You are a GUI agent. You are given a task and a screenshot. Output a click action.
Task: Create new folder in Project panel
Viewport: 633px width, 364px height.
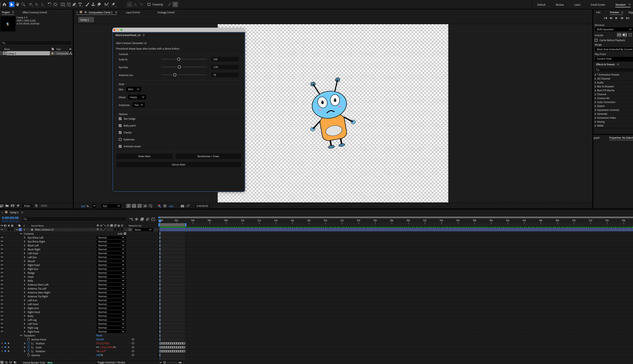7,206
